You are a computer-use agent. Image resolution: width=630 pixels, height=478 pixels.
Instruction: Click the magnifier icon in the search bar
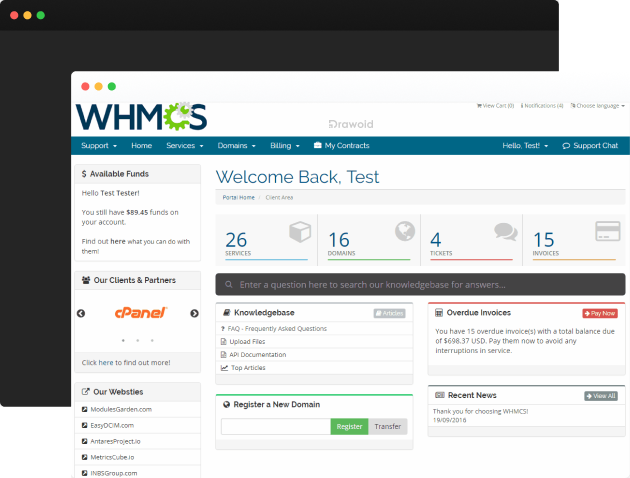point(229,285)
